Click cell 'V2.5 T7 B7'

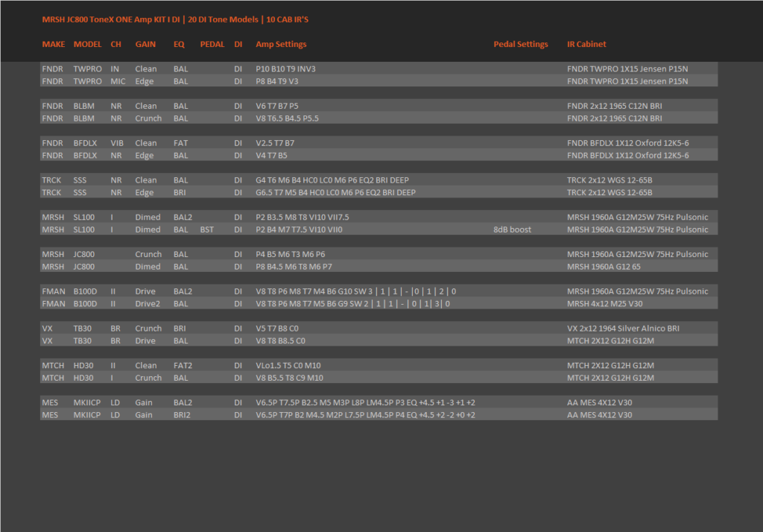click(x=275, y=143)
